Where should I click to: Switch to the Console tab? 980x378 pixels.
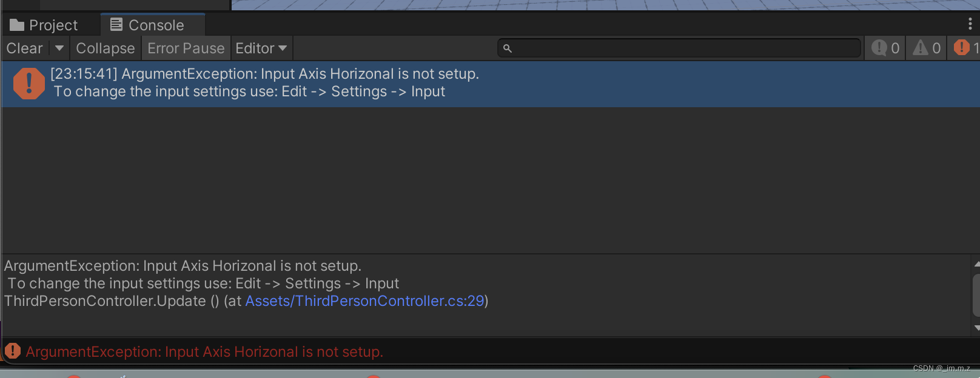(147, 25)
